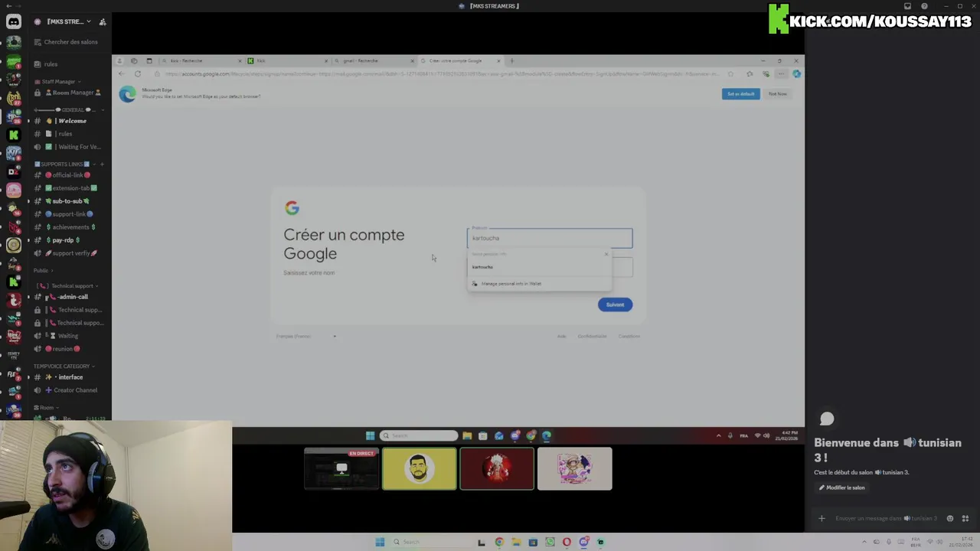Select the 'kick - Recherche' browser tab in stream
This screenshot has height=551, width=980.
(202, 60)
